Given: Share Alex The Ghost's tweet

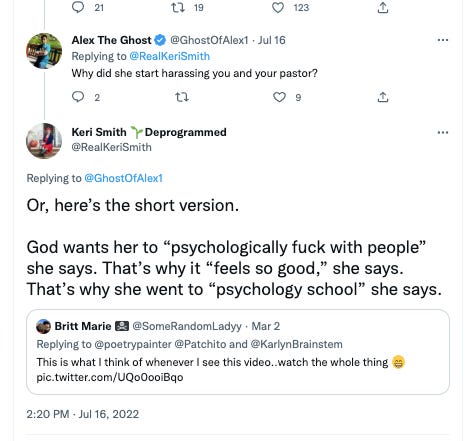Looking at the screenshot, I should coord(383,97).
